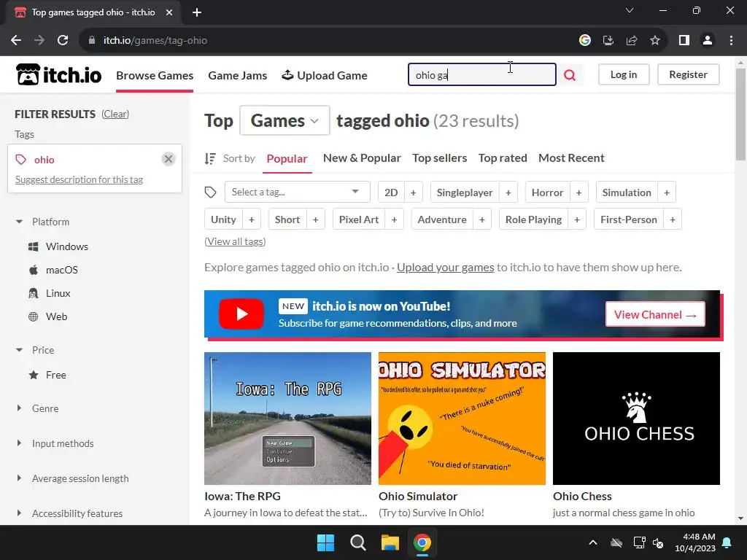The image size is (747, 560).
Task: Add the Role Playing tag with plus
Action: [577, 219]
